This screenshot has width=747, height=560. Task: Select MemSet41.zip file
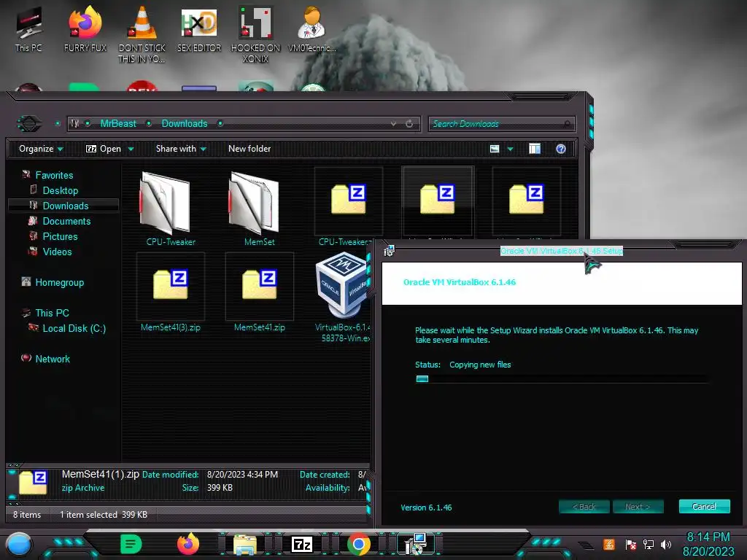pyautogui.click(x=259, y=293)
